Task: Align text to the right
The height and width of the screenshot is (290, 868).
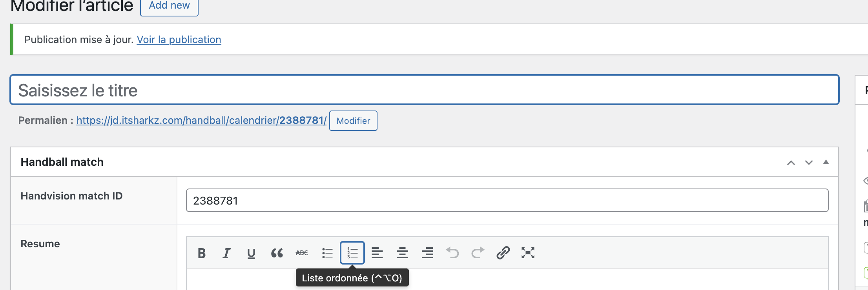Action: pos(427,253)
